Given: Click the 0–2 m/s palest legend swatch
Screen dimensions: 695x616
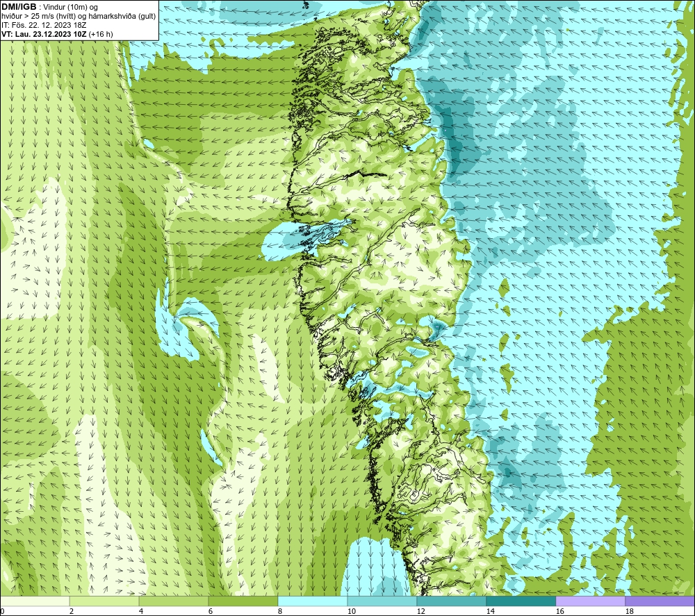Looking at the screenshot, I should [35, 601].
